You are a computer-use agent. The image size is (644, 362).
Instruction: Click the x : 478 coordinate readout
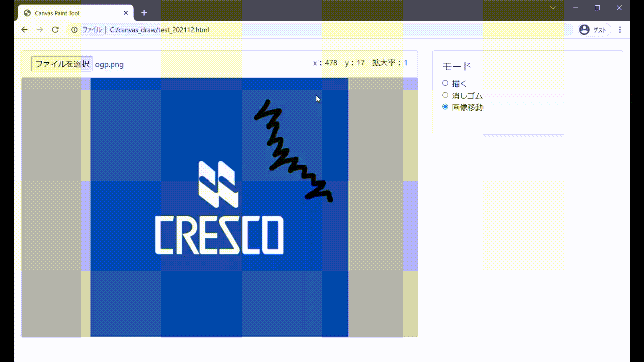[325, 63]
